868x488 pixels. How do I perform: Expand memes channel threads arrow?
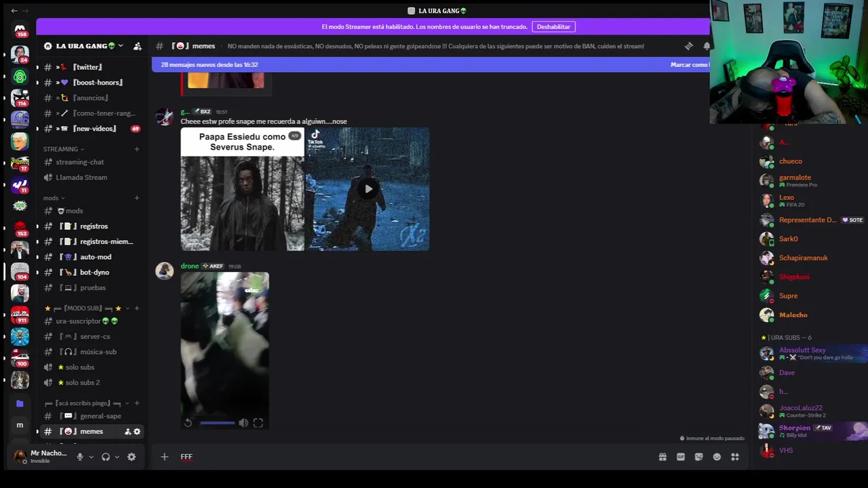[37, 432]
